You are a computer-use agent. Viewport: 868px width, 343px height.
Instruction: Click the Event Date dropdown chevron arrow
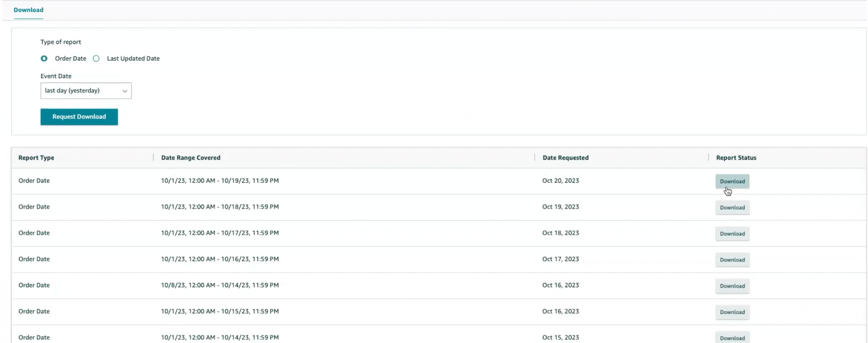[125, 91]
